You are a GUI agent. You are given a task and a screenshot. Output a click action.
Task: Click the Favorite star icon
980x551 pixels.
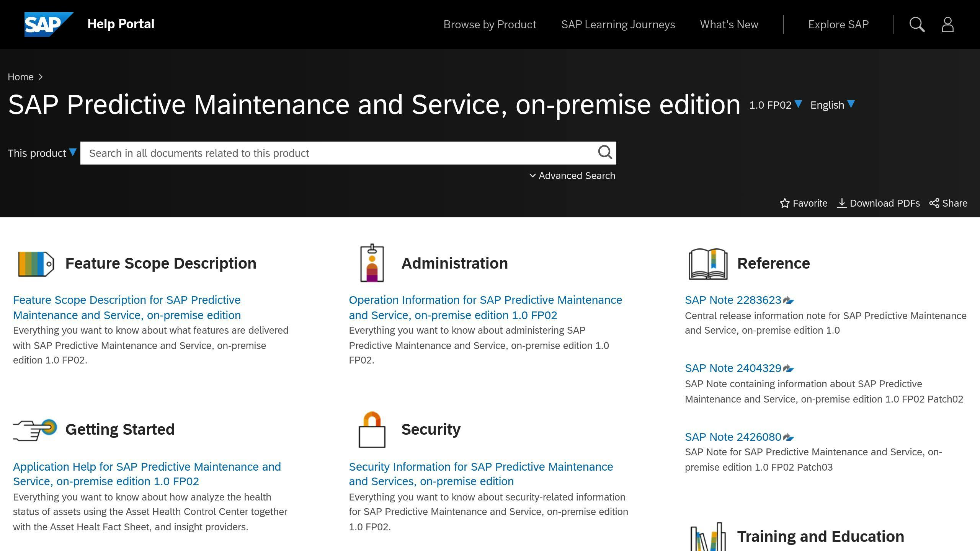tap(785, 203)
